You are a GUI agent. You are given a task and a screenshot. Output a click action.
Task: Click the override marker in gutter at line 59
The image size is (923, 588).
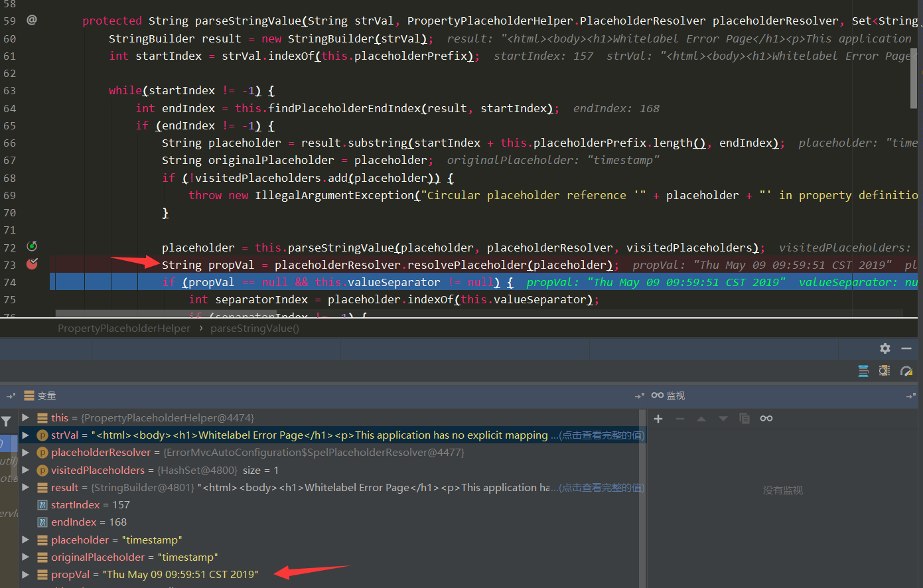click(31, 20)
